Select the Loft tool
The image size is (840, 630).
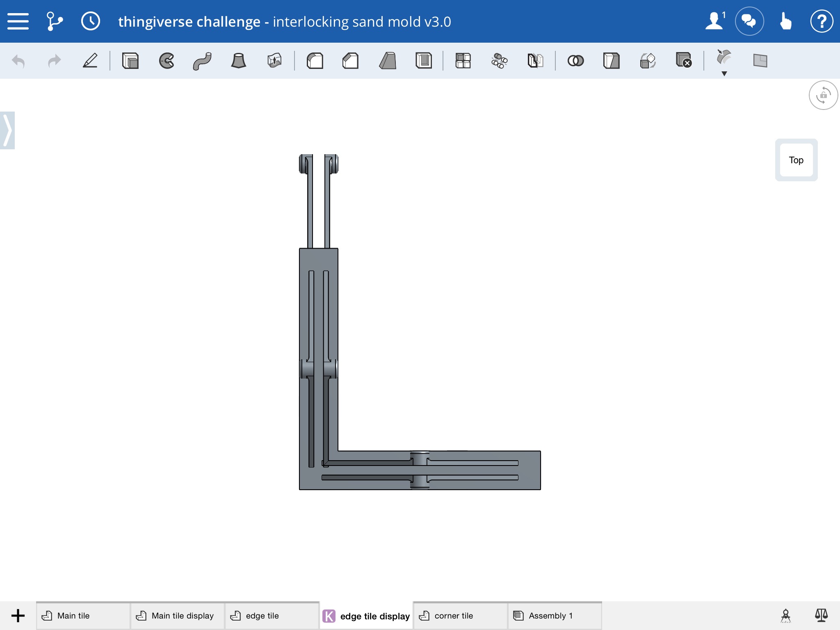point(238,61)
